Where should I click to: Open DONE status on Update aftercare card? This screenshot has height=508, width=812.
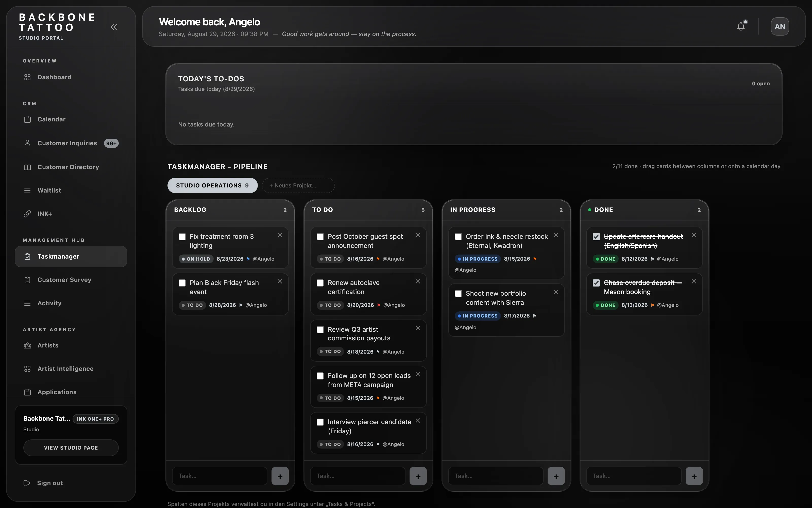point(606,259)
